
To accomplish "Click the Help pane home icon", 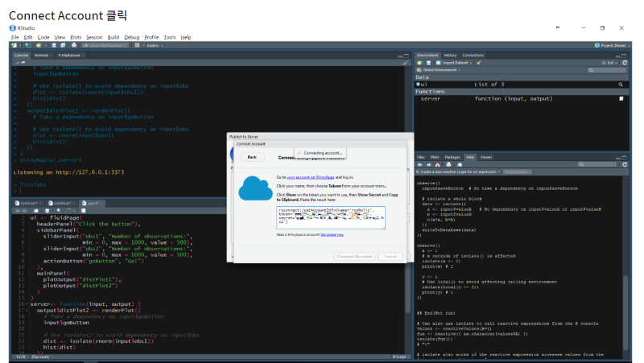I will point(438,164).
